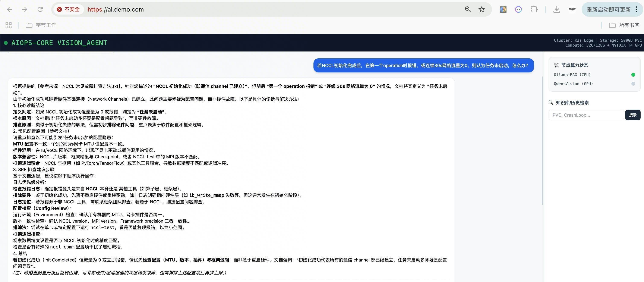Viewport: 644px width, 282px height.
Task: Click the browser back arrow
Action: point(9,10)
